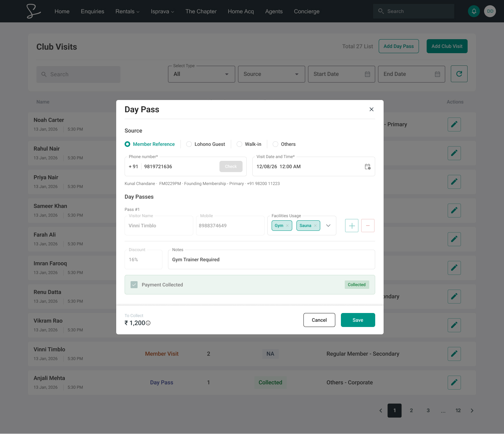Open the Home nav item
Viewport: 504px width, 434px height.
point(62,11)
